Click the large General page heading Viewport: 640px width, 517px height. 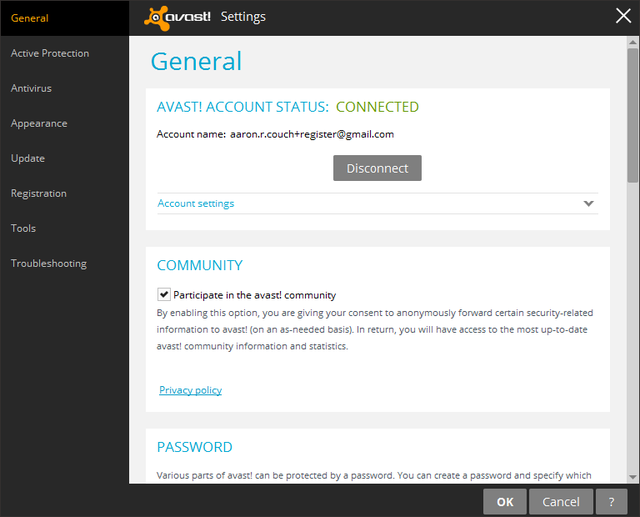click(196, 62)
